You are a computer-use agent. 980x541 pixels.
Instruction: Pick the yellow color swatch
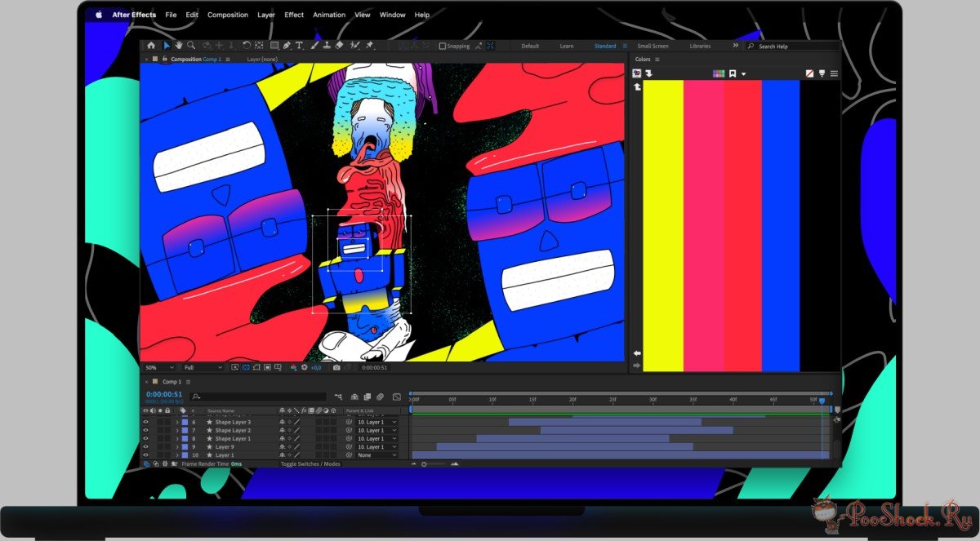tap(664, 225)
